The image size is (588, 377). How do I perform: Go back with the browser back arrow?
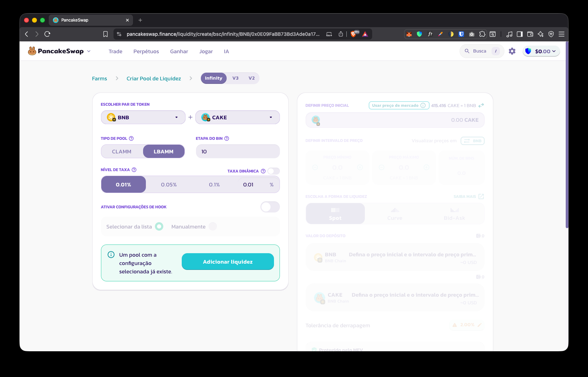tap(26, 34)
